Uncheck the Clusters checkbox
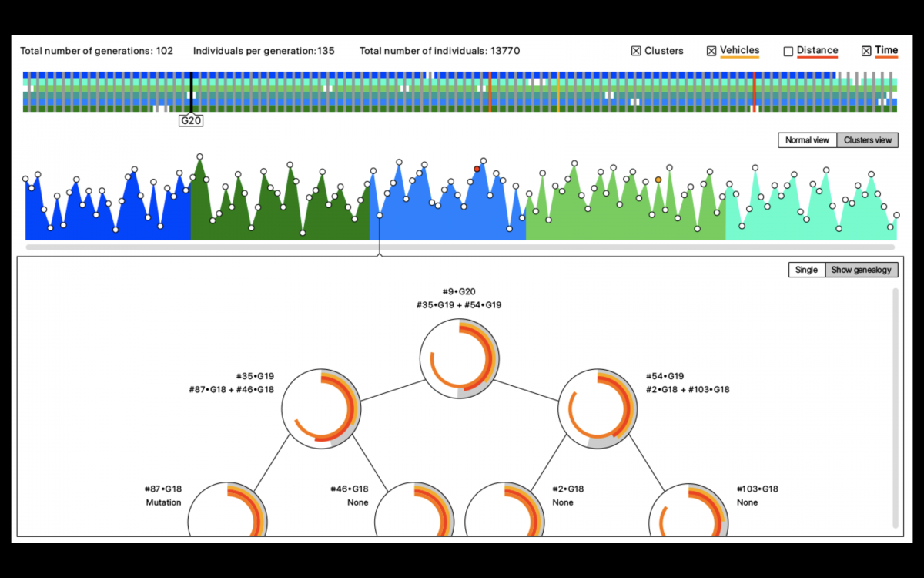This screenshot has width=924, height=578. (x=636, y=52)
